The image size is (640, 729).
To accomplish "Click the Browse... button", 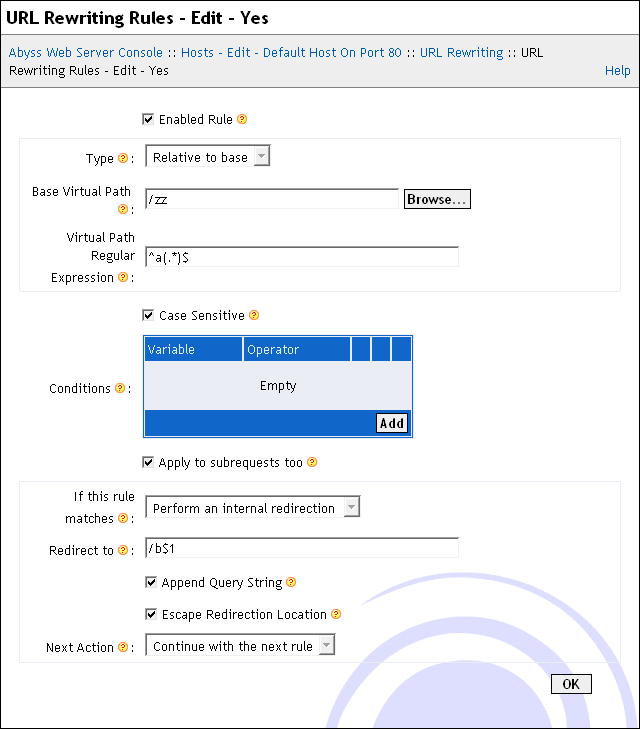I will [437, 200].
